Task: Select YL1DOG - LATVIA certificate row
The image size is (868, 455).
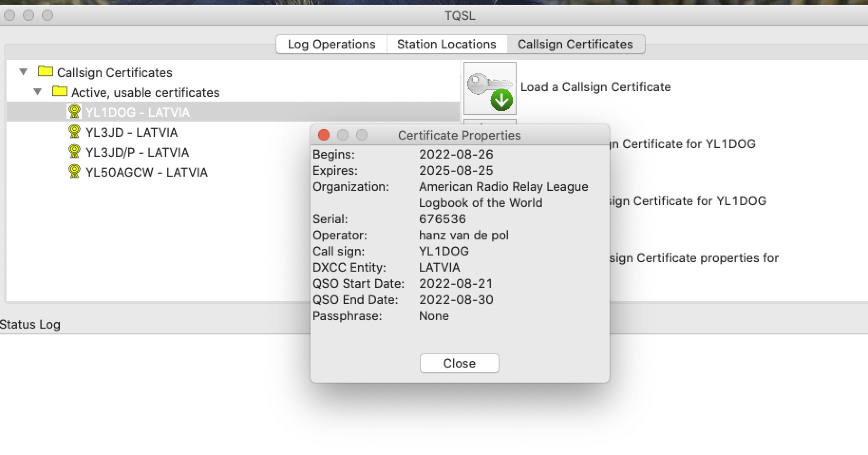Action: point(233,112)
